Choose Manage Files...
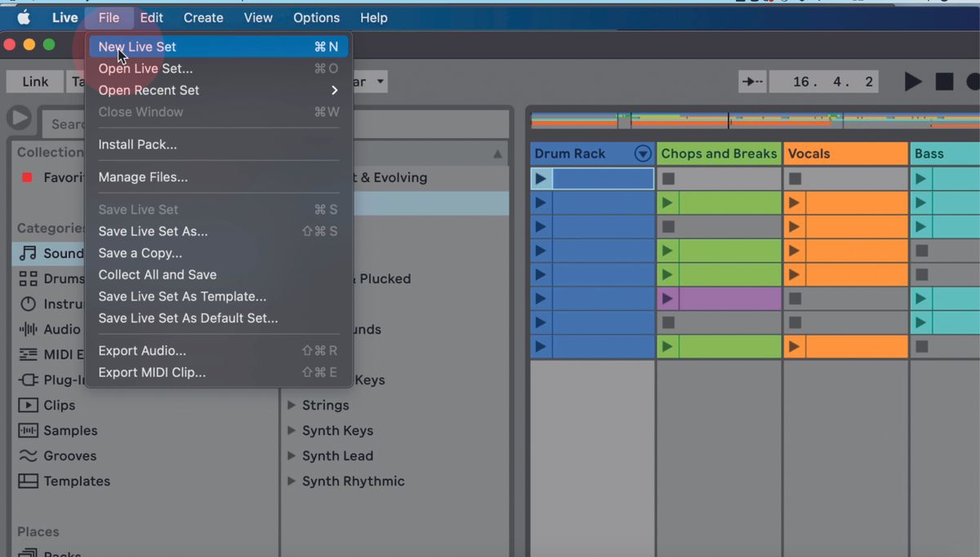 219,177
